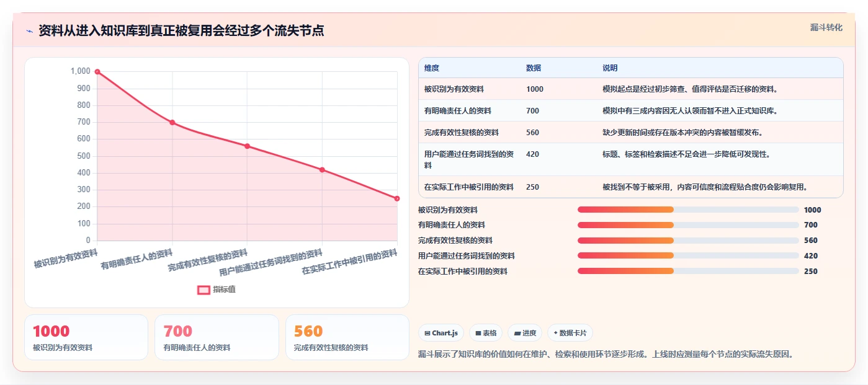This screenshot has width=868, height=385.
Task: Select the 数据卡片 tag
Action: (570, 333)
